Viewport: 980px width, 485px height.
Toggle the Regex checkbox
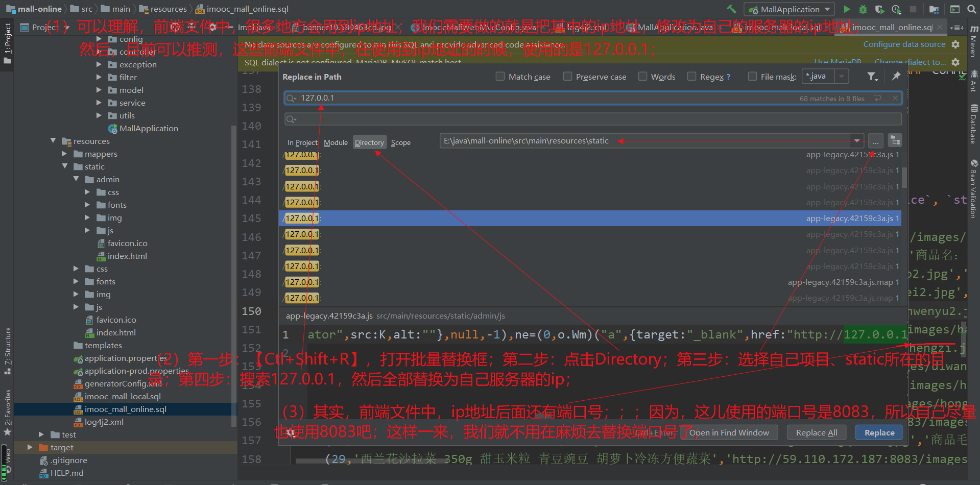(691, 77)
